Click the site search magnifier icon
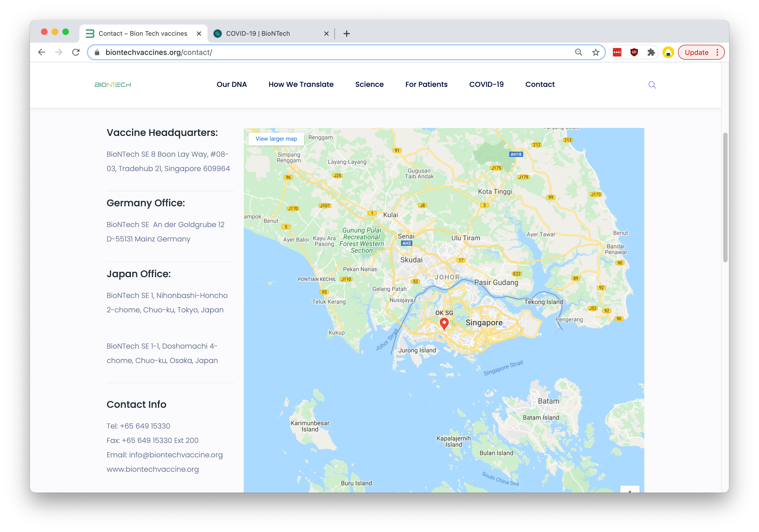This screenshot has width=759, height=532. (x=652, y=85)
